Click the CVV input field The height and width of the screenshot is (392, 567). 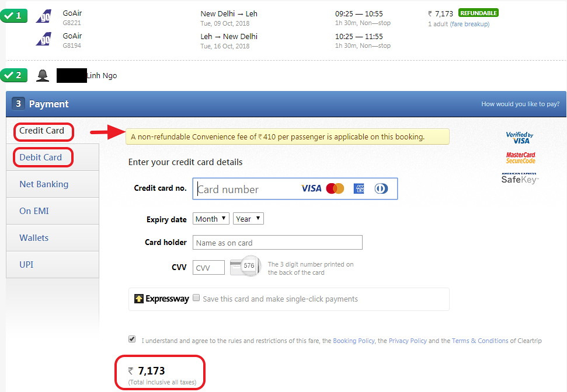click(208, 267)
